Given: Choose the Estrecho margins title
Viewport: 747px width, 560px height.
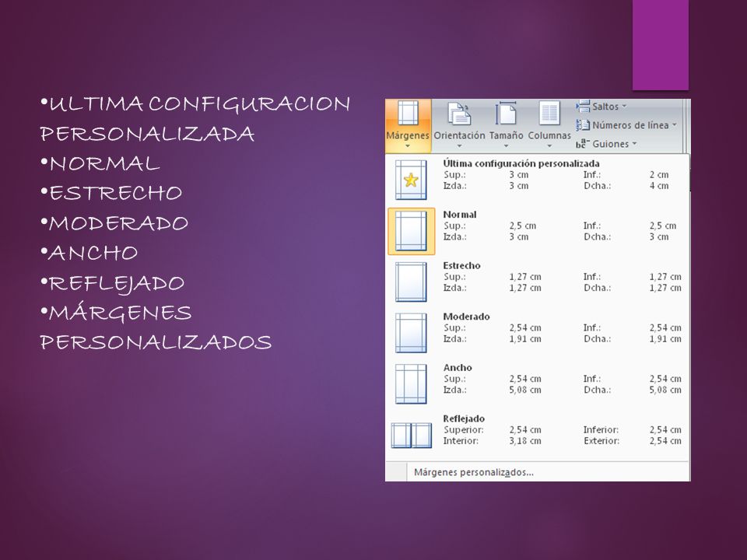Looking at the screenshot, I should 461,265.
